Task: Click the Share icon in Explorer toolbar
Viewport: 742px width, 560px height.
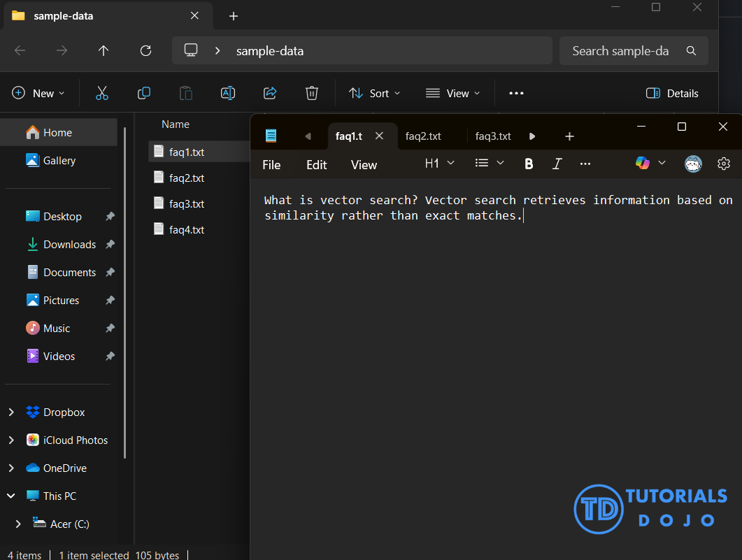Action: [270, 93]
